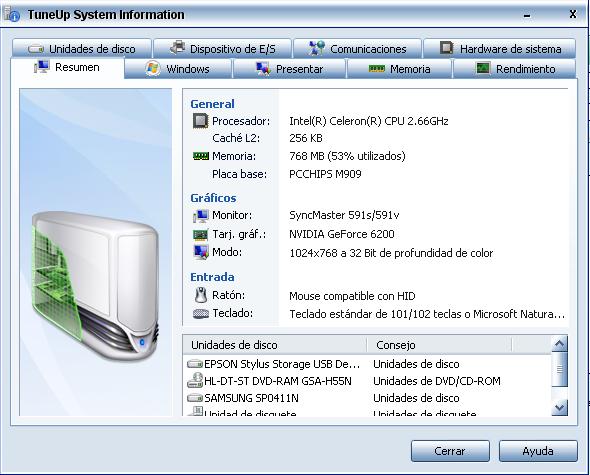
Task: Select the EPSON Stylus Storage USB De... row
Action: click(x=367, y=364)
